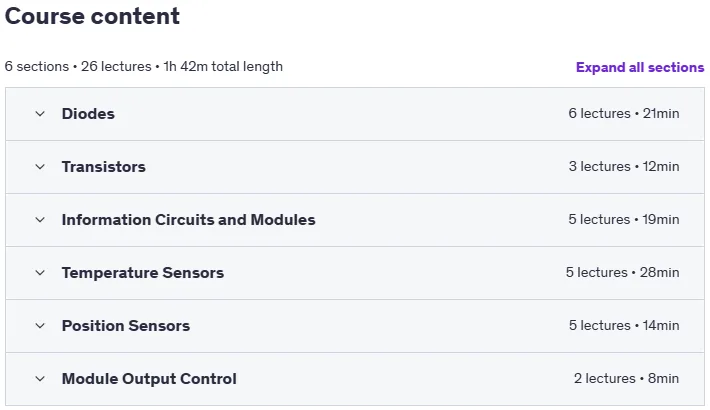Toggle the chevron next to Information Circuits and Modules
Viewport: 710px width, 410px height.
click(x=40, y=220)
